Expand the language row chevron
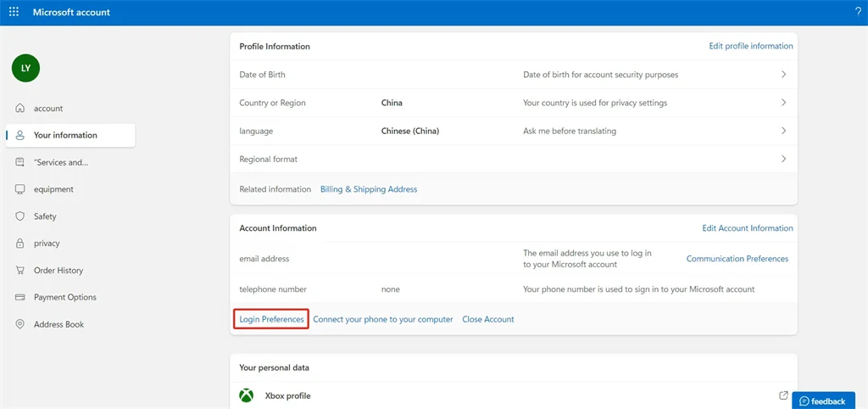The width and height of the screenshot is (868, 409). pos(783,131)
